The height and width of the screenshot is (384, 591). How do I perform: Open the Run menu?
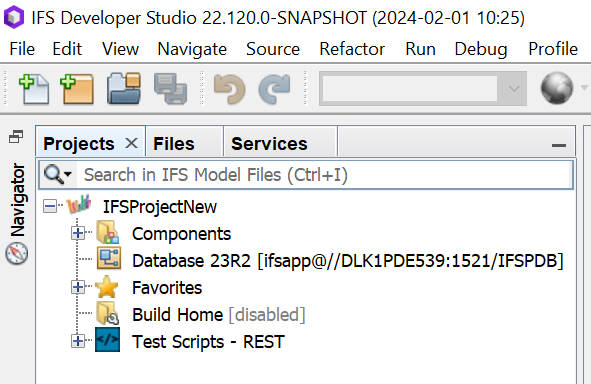pyautogui.click(x=421, y=49)
